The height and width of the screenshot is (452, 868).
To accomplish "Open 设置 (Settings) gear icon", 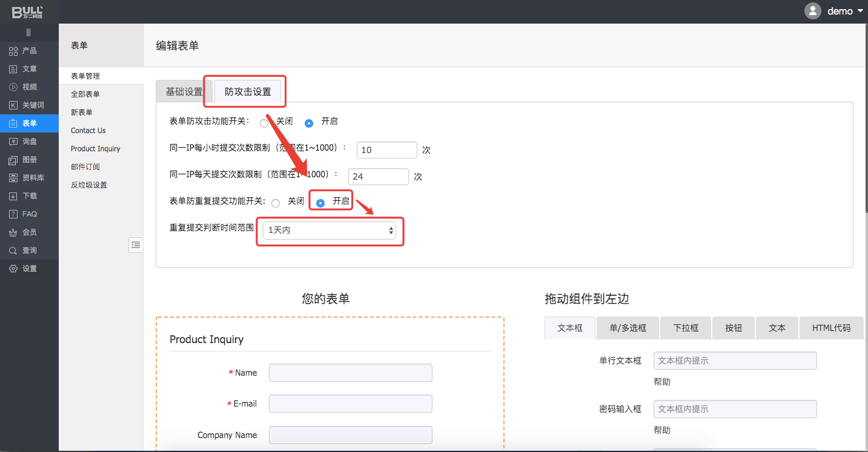I will click(x=13, y=269).
